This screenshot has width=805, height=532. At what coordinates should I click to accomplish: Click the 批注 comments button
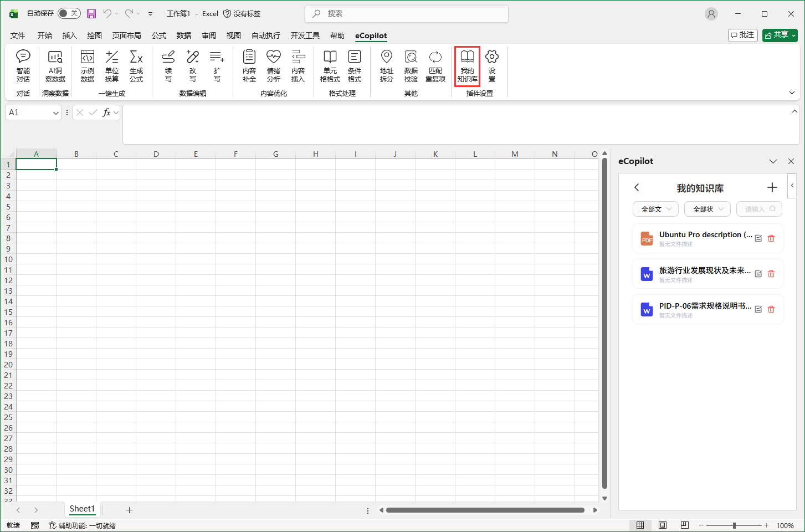742,35
